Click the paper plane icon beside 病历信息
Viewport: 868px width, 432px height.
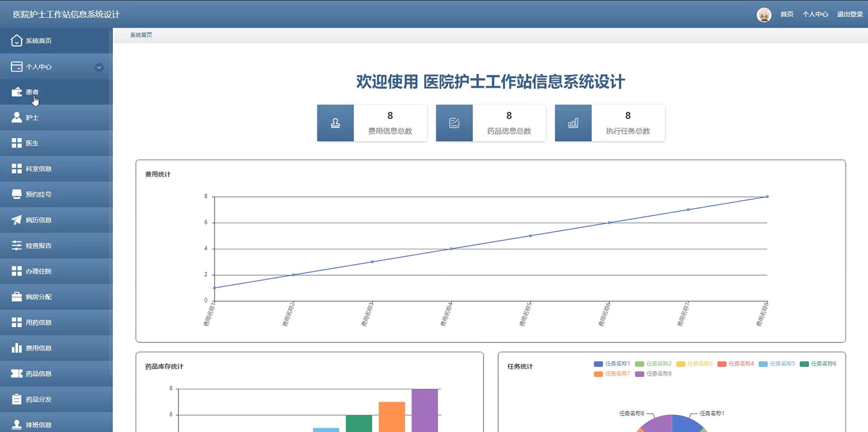click(17, 220)
